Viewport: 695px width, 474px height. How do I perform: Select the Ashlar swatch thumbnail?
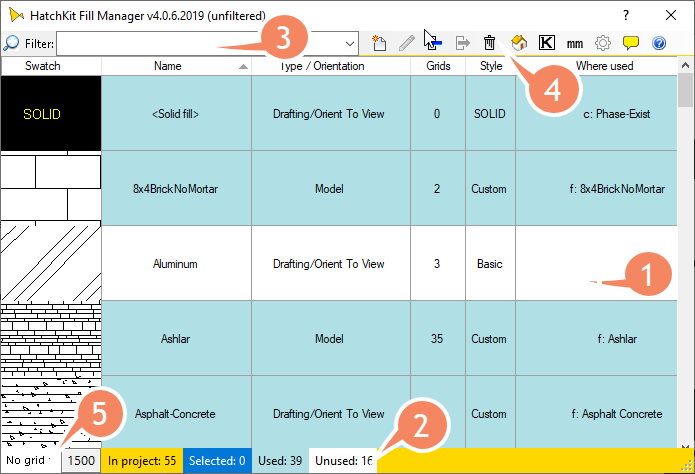coord(51,338)
